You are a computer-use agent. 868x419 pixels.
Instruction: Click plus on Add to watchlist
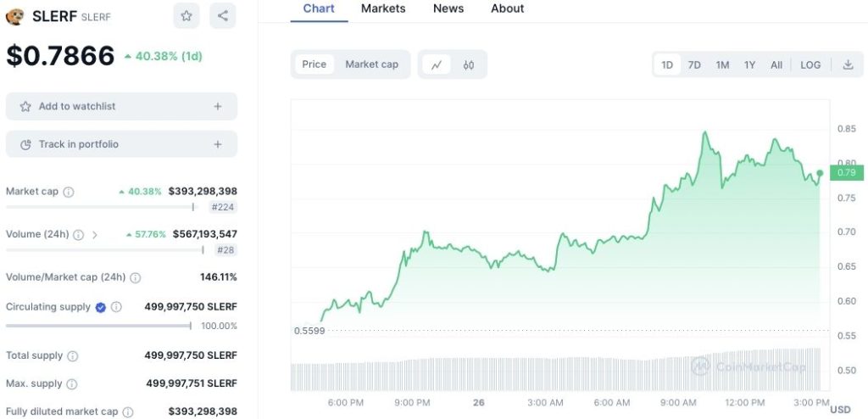[218, 107]
